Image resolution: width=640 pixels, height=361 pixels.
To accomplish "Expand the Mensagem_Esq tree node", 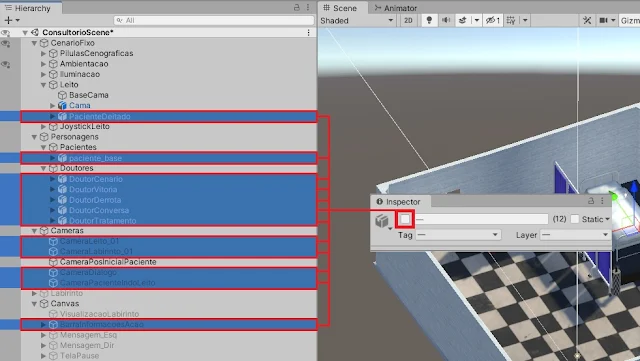I will [43, 335].
